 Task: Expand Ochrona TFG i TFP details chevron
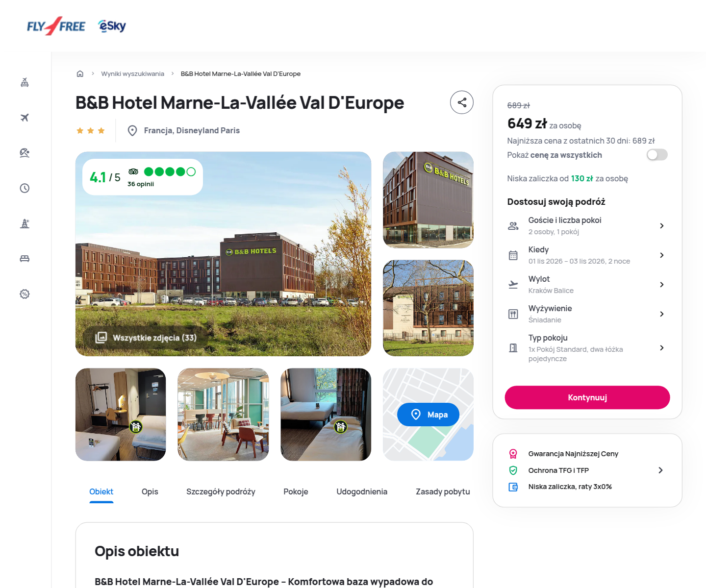pyautogui.click(x=660, y=470)
